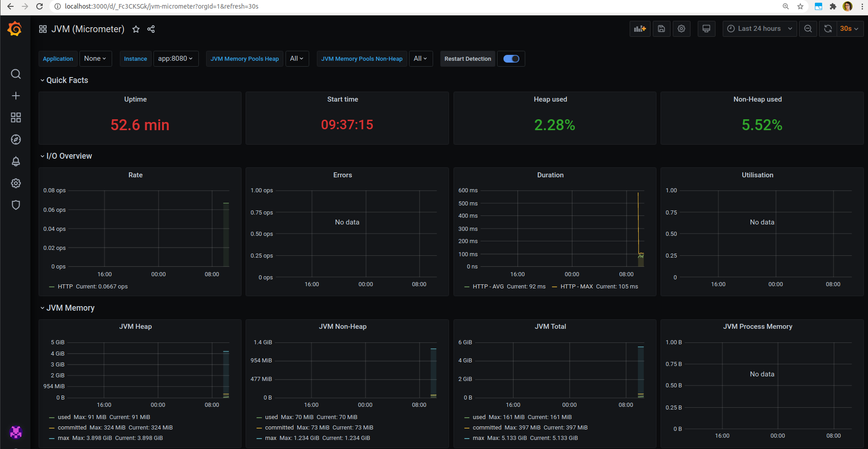The height and width of the screenshot is (449, 868).
Task: Open the Dashboards grid icon in sidebar
Action: pyautogui.click(x=16, y=117)
